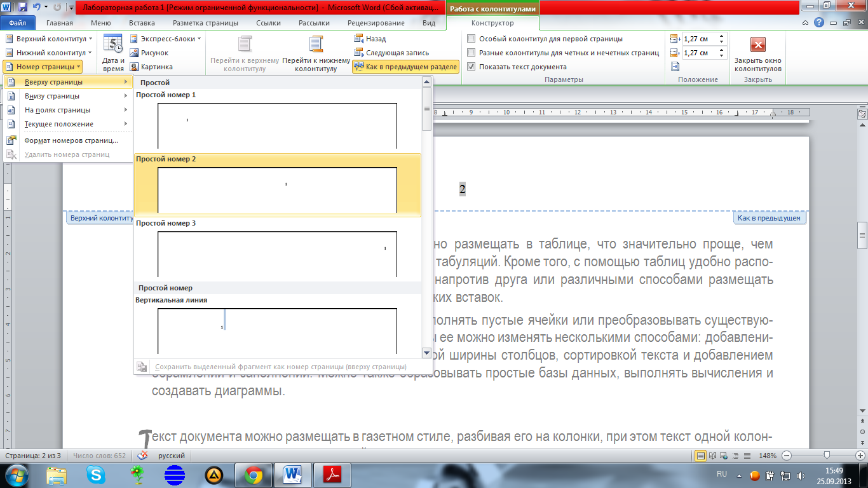Viewport: 868px width, 488px height.
Task: Insert a Рисунок picture
Action: point(149,53)
